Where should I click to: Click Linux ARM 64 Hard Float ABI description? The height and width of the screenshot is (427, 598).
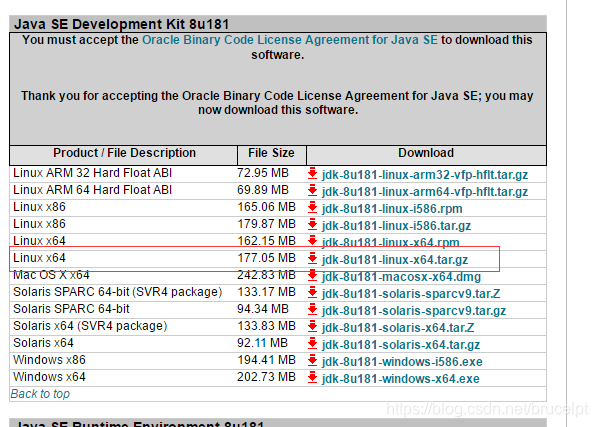click(92, 190)
